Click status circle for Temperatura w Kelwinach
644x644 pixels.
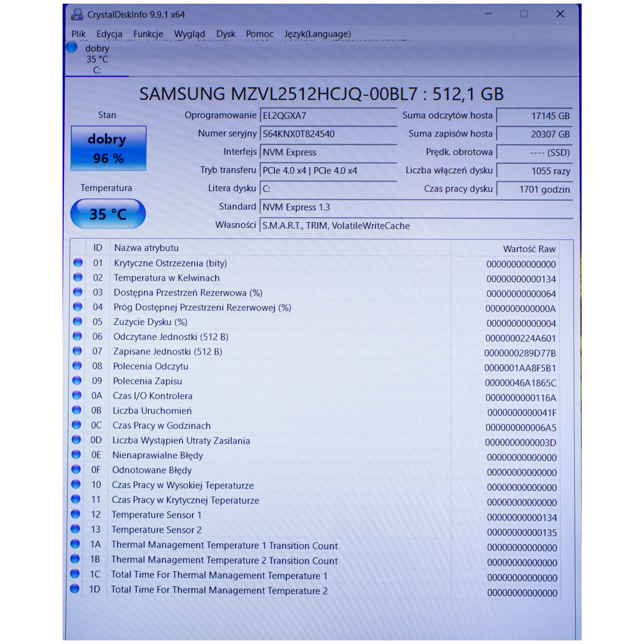(78, 277)
